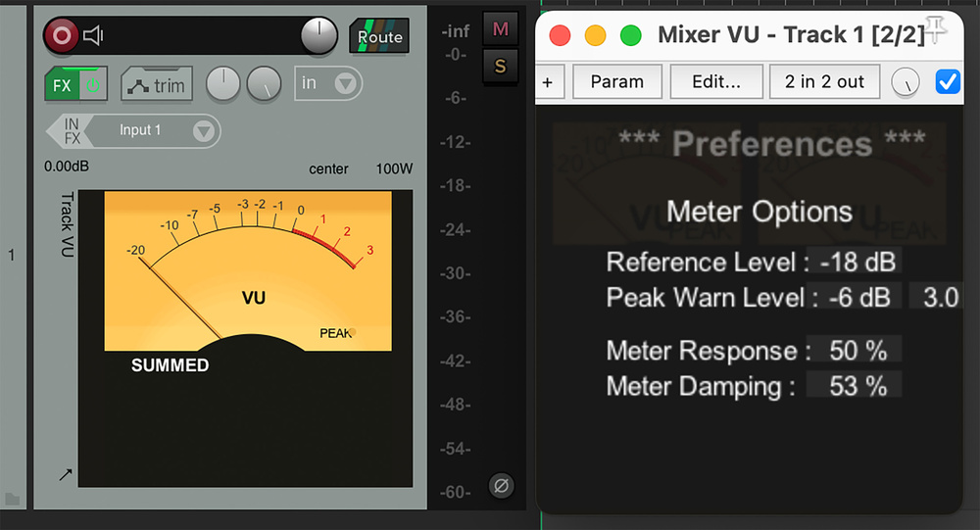
Task: Click the folder icon at panel bottom
Action: point(12,500)
